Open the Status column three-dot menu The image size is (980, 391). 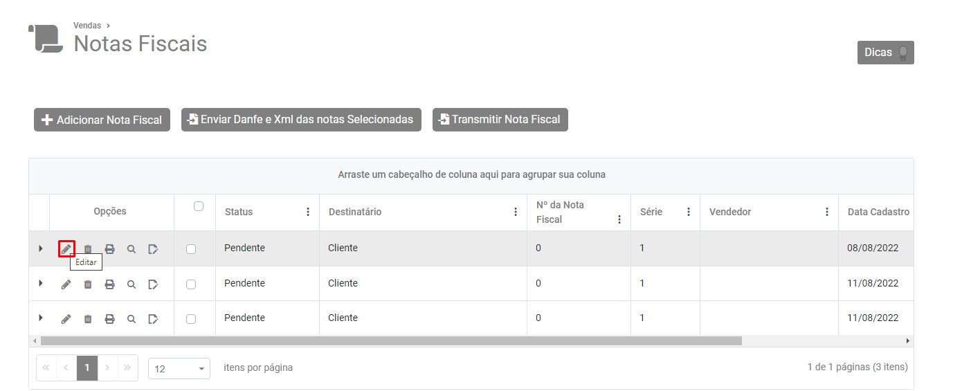pos(308,212)
